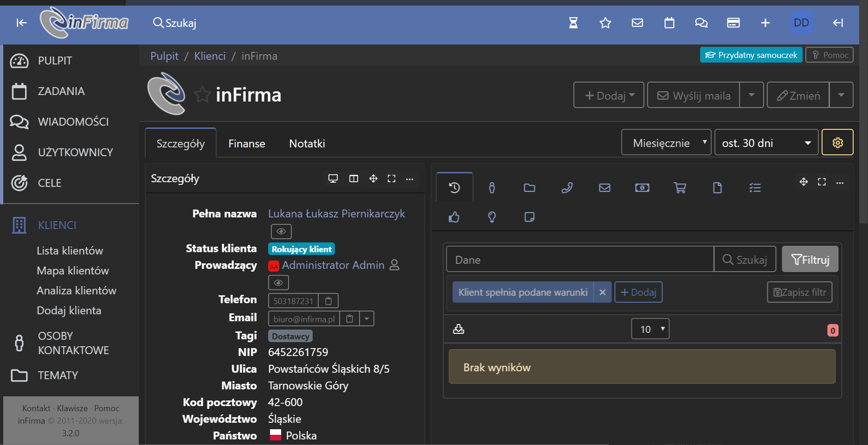Click the move icon in Szczegóły panel header
The image size is (868, 445).
[x=373, y=178]
